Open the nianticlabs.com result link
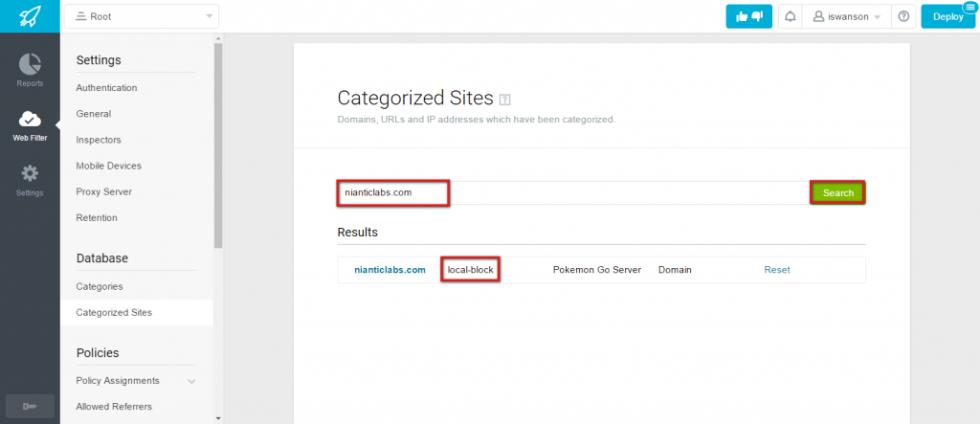 tap(390, 270)
